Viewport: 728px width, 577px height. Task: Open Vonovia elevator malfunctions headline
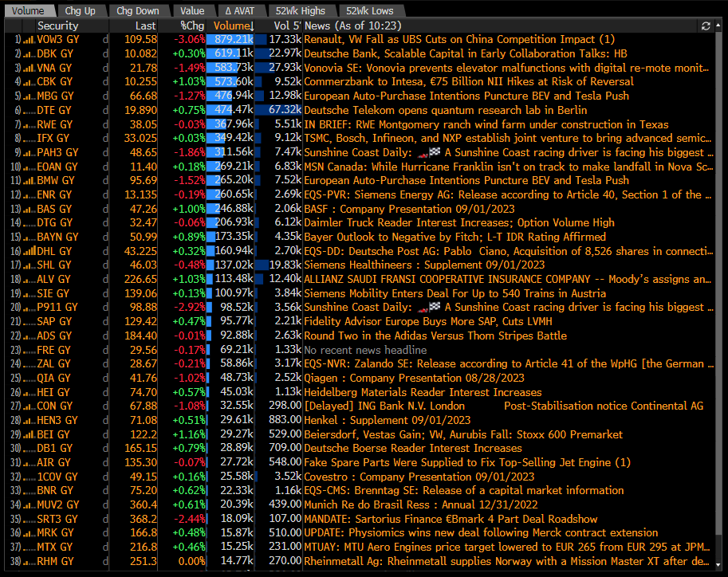tap(506, 69)
